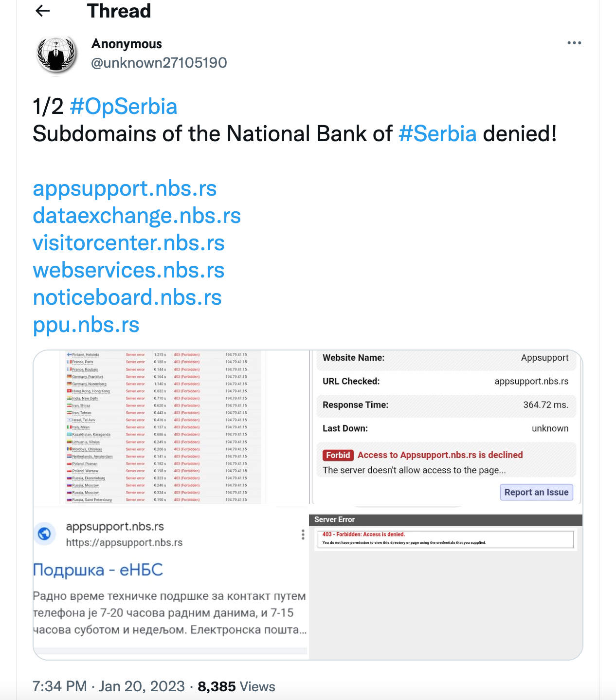Open the visitorcenter.nbs.rs link
The height and width of the screenshot is (700, 616).
128,243
